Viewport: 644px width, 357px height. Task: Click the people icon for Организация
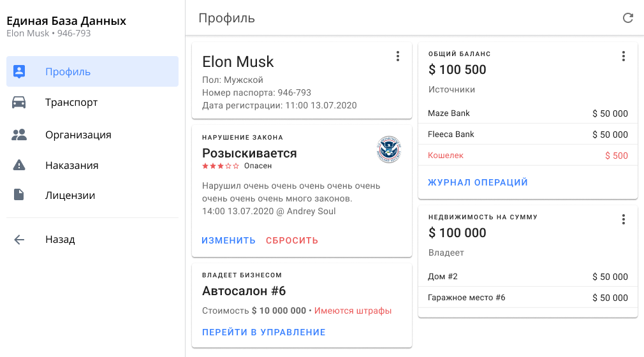[x=19, y=135]
